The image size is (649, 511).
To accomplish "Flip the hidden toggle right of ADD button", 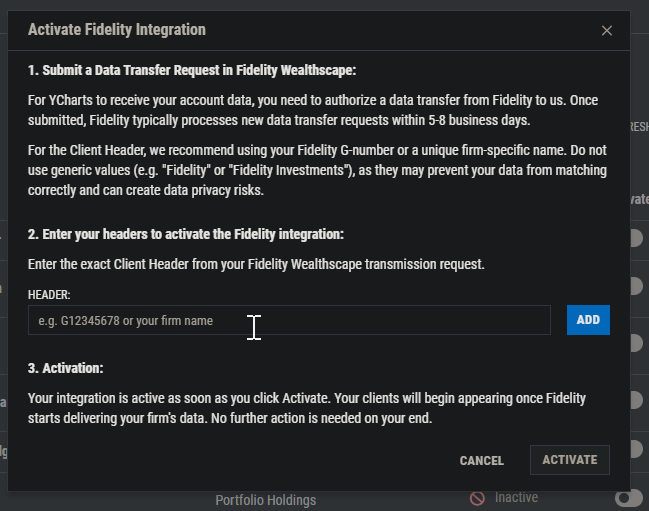I will [x=637, y=343].
